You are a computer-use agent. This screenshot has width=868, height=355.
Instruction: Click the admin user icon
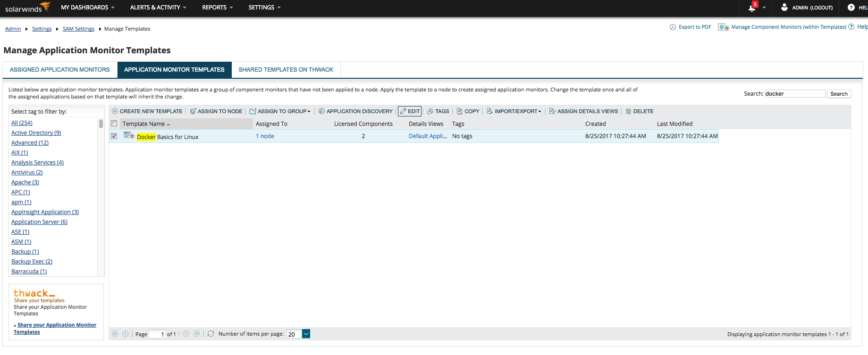point(784,7)
